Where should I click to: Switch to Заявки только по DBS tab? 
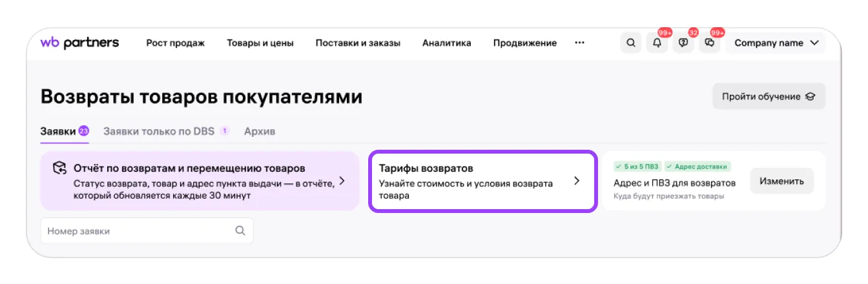tap(159, 131)
